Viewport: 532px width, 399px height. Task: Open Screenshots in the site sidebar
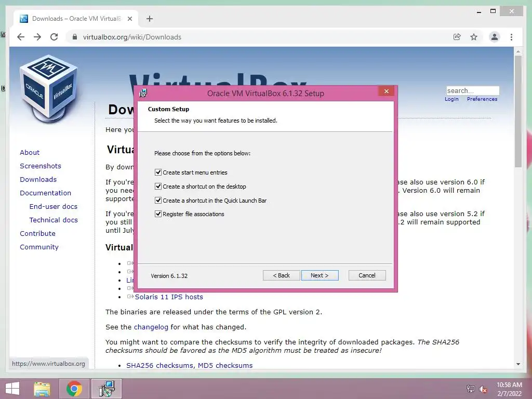coord(41,166)
